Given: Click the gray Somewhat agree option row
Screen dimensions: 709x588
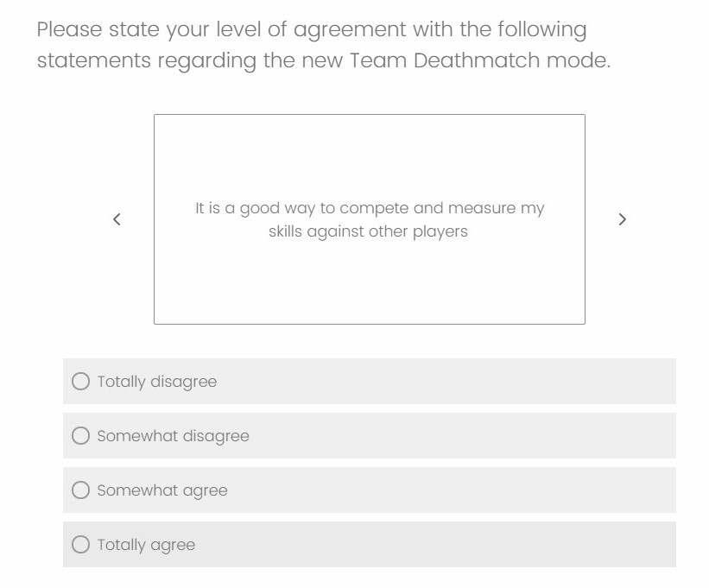Looking at the screenshot, I should click(x=370, y=490).
